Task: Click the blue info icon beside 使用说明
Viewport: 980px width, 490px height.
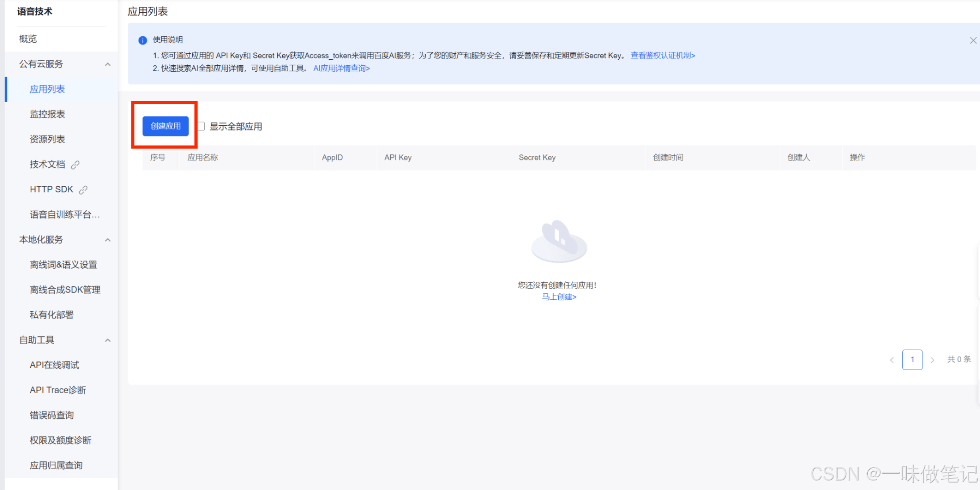Action: (143, 40)
